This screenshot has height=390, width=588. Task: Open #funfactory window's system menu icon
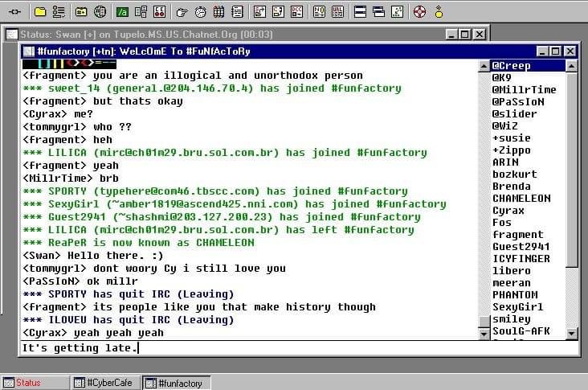coord(28,51)
